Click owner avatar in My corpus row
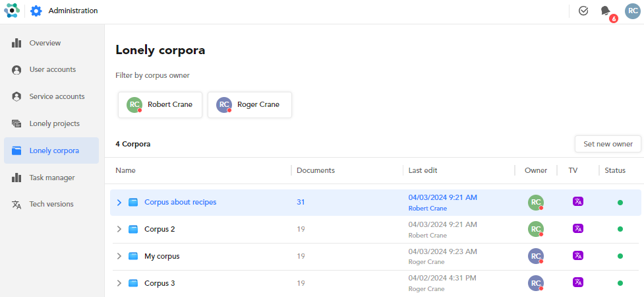 coord(536,256)
